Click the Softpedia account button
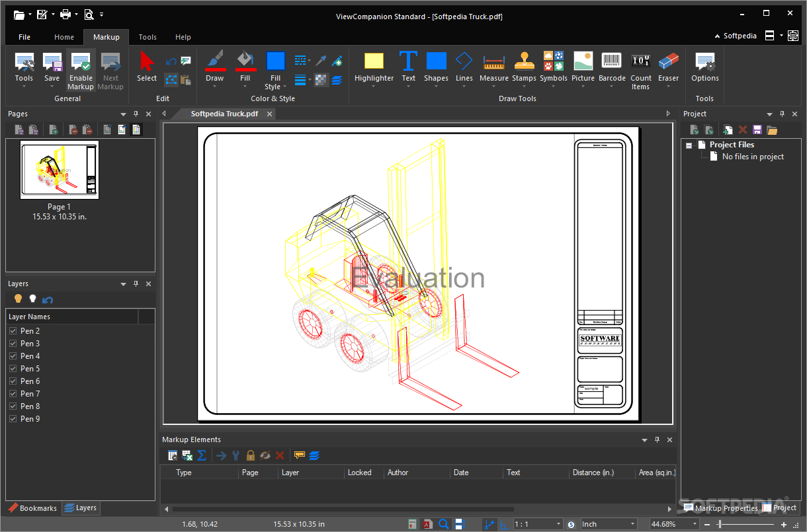Viewport: 807px width, 532px height. tap(736, 36)
